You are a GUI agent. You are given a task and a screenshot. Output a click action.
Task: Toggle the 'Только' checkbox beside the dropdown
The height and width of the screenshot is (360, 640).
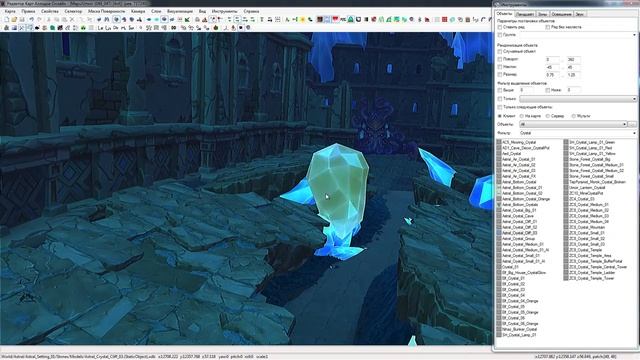pyautogui.click(x=500, y=99)
